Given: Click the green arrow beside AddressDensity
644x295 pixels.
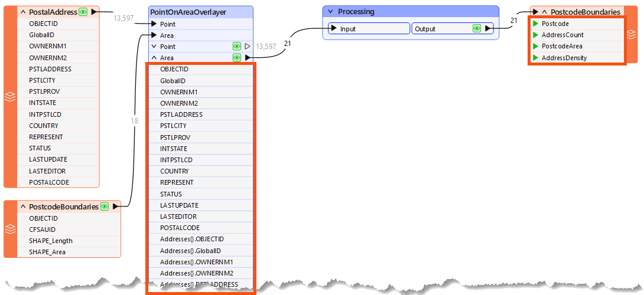Looking at the screenshot, I should pos(535,58).
